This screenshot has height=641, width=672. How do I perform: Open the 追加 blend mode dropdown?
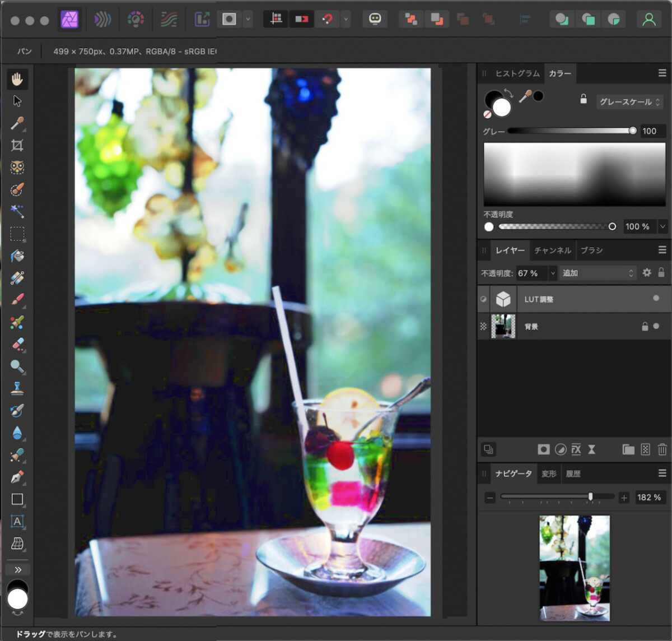tap(598, 273)
